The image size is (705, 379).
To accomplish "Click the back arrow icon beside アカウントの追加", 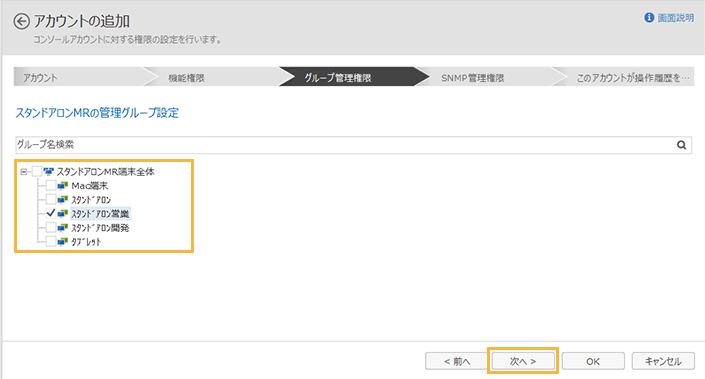I will click(21, 21).
